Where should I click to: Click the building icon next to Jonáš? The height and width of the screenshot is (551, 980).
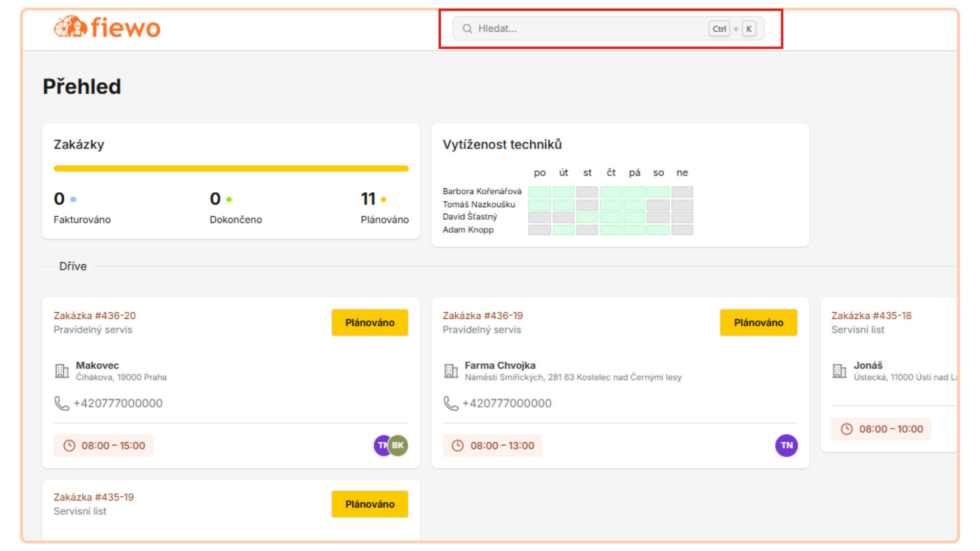[839, 371]
